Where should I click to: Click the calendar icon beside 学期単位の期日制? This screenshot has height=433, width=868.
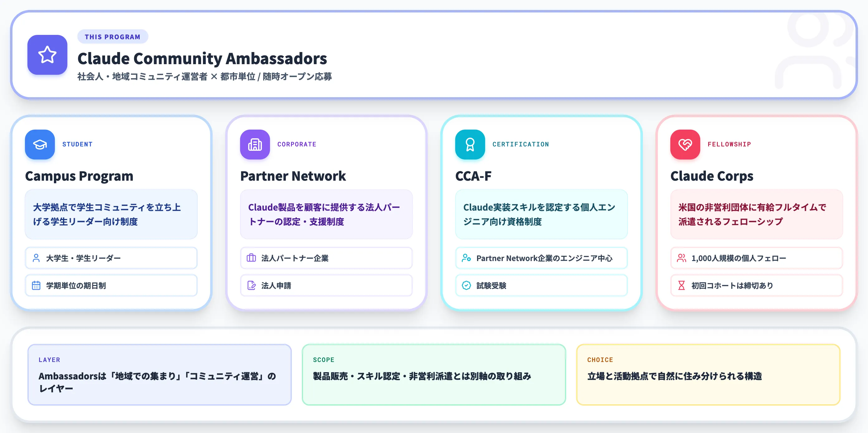tap(36, 286)
